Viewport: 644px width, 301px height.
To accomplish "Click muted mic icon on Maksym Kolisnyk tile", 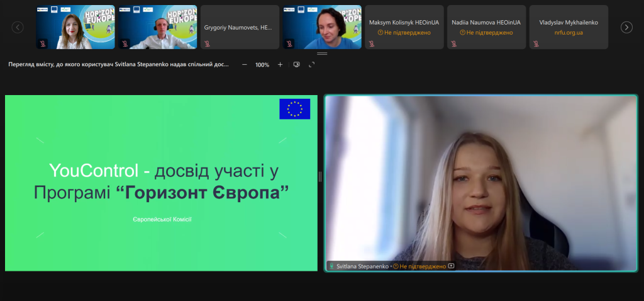I will point(372,43).
